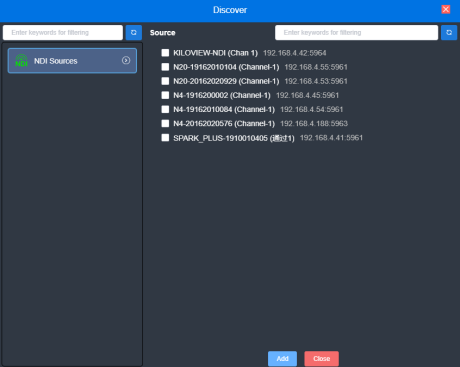Select the NDI Sources category item
This screenshot has width=460, height=367.
(72, 61)
